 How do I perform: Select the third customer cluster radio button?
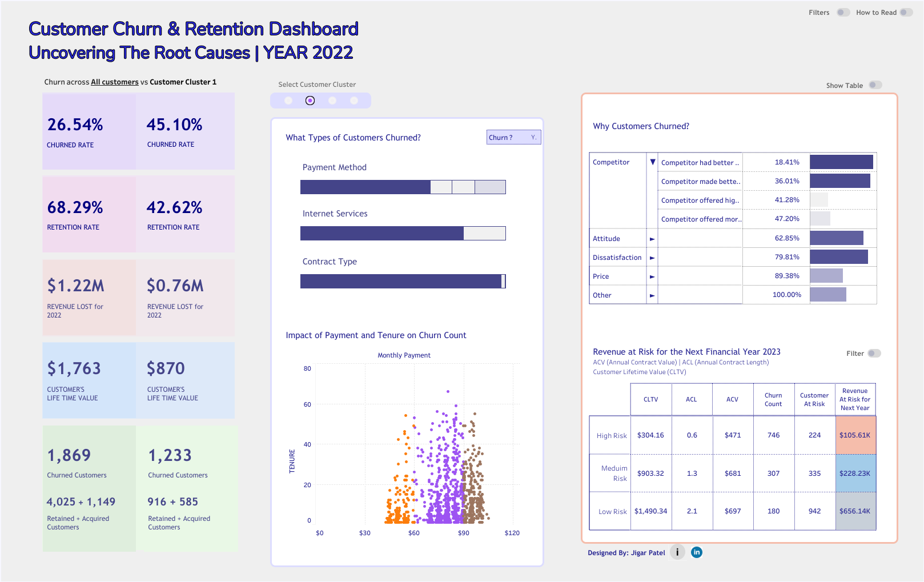point(332,101)
